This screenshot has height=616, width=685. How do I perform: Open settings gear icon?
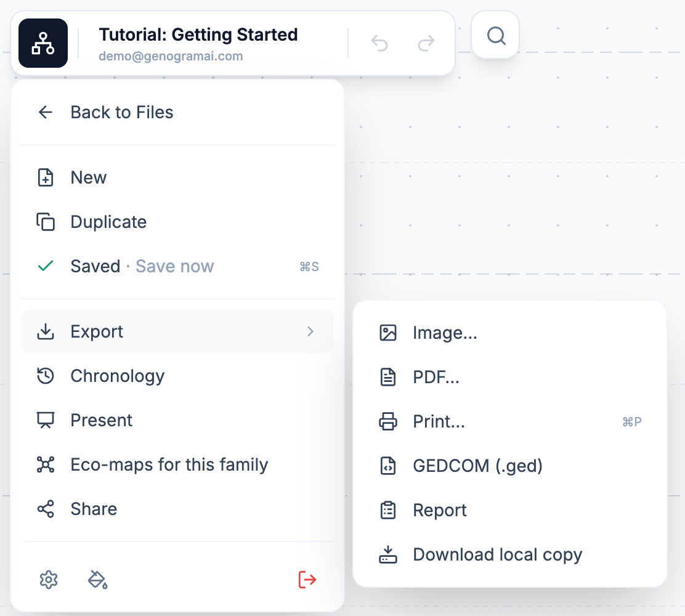(49, 580)
